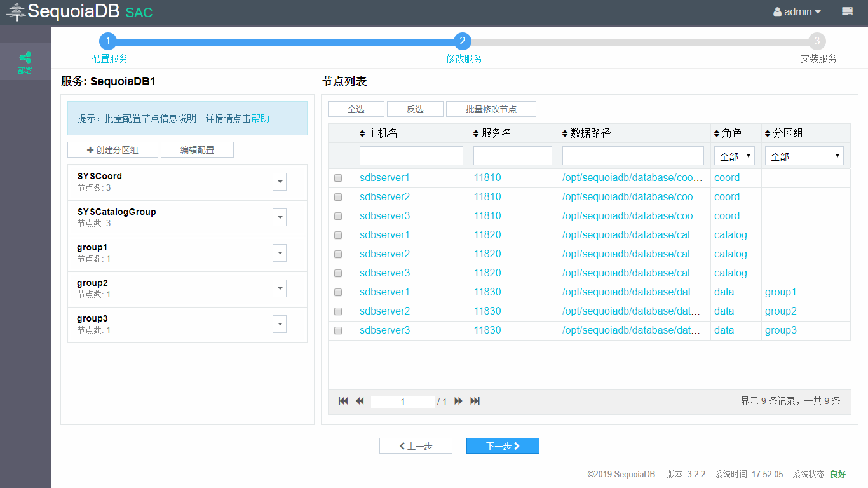Focus the 主机名 filter input
The width and height of the screenshot is (868, 488).
point(411,156)
